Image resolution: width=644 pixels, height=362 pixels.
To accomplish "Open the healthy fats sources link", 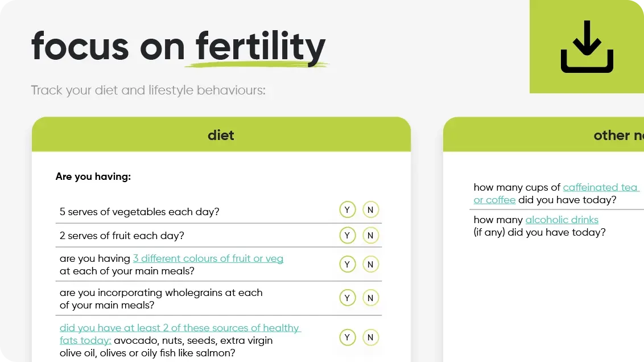I will (180, 328).
